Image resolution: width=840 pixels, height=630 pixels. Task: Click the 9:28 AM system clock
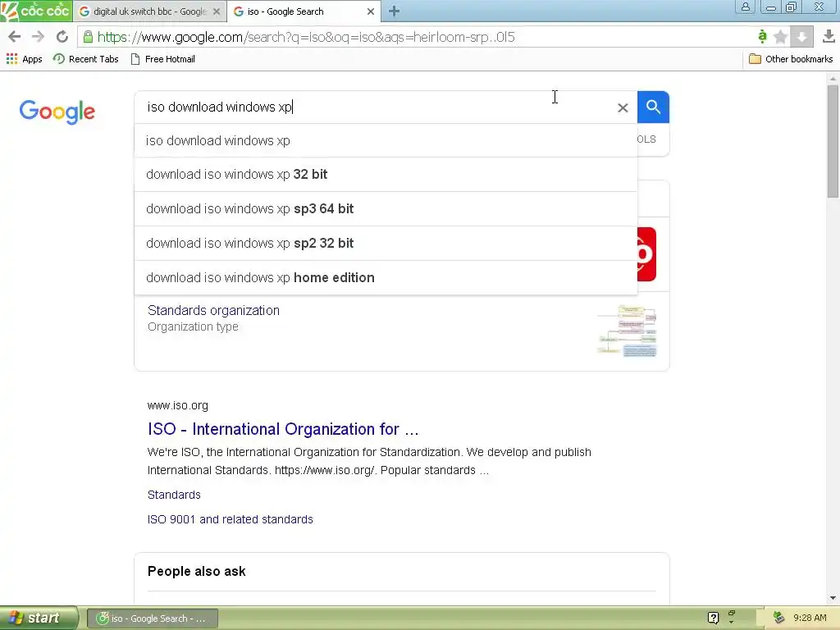(810, 618)
